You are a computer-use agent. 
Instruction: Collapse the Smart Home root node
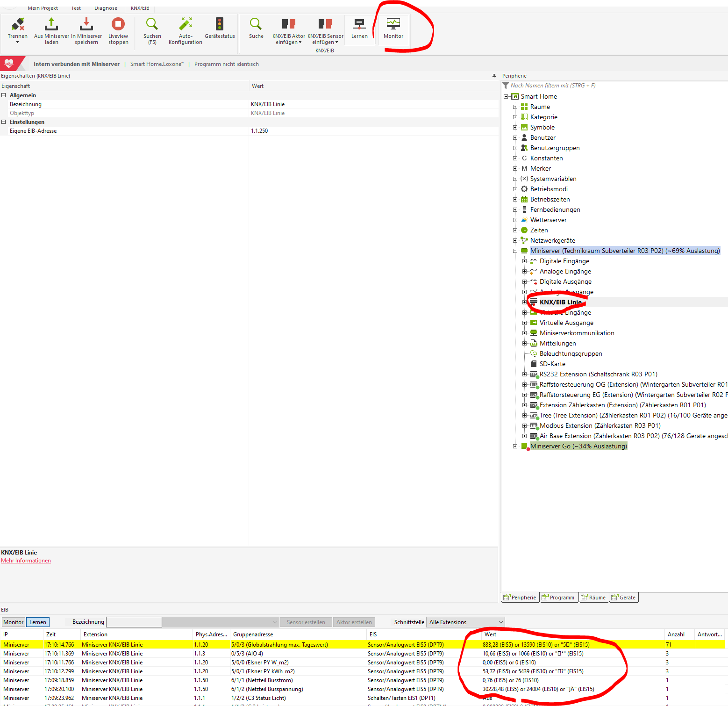pos(506,97)
